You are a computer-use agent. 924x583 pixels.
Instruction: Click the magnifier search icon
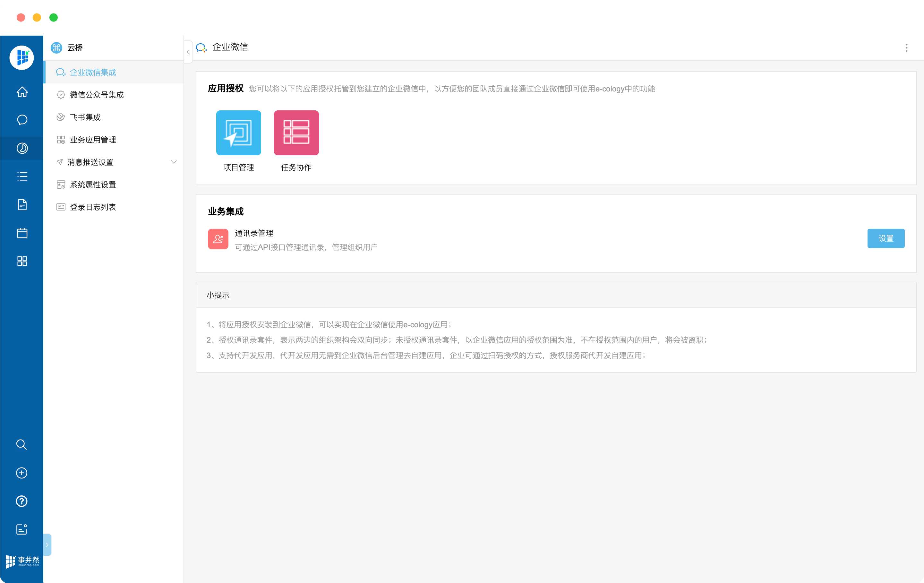point(21,444)
